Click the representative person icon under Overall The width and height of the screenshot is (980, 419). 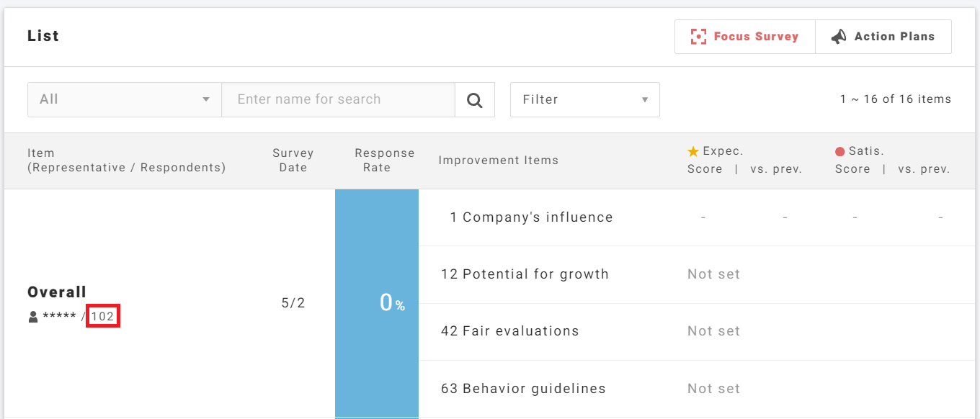(33, 317)
